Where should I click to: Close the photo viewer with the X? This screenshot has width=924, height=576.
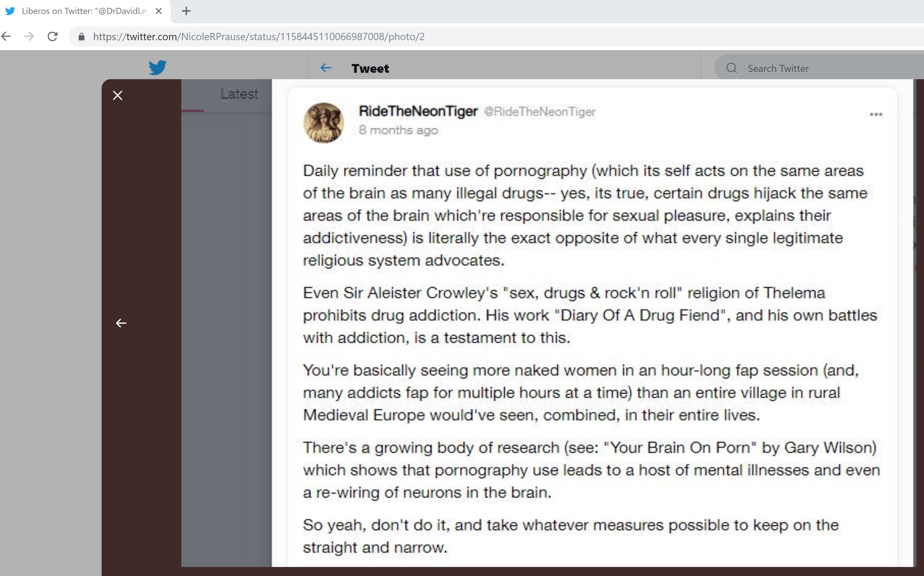click(118, 95)
